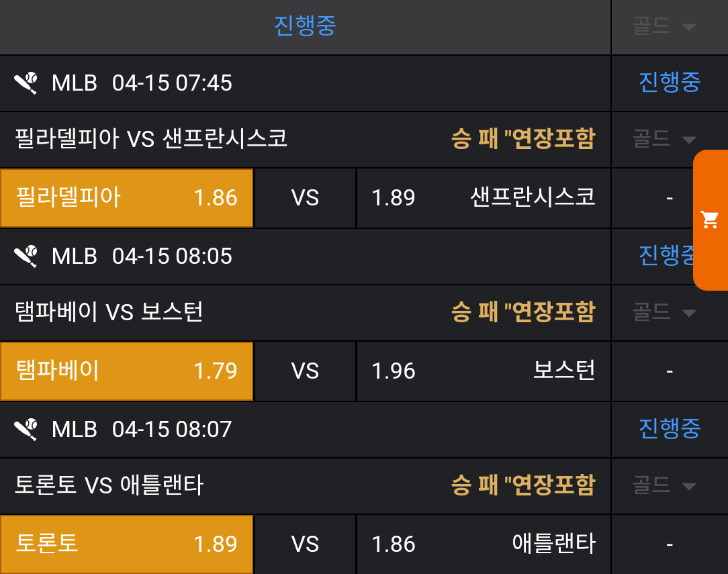728x574 pixels.
Task: Switch to the 진행중 header tab
Action: [x=305, y=27]
